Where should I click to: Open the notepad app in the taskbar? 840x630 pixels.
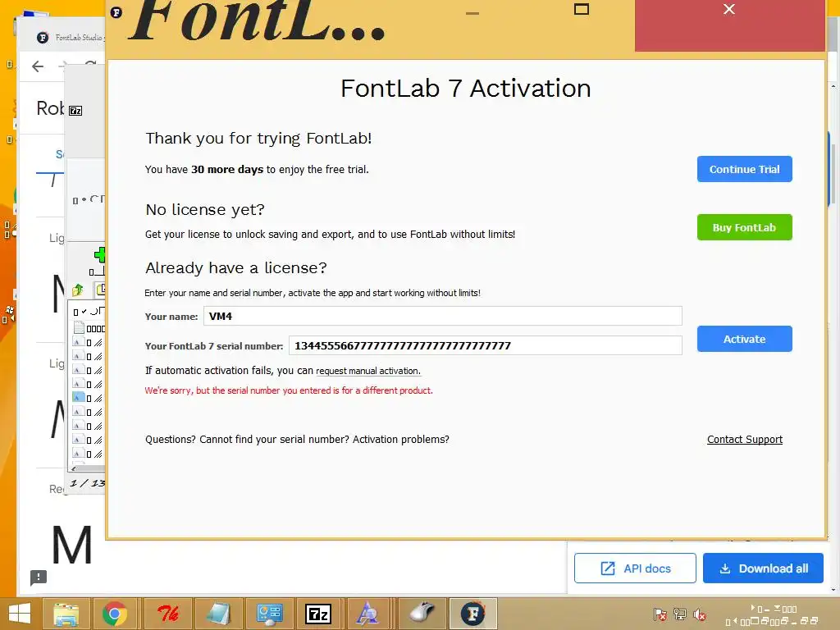click(218, 614)
